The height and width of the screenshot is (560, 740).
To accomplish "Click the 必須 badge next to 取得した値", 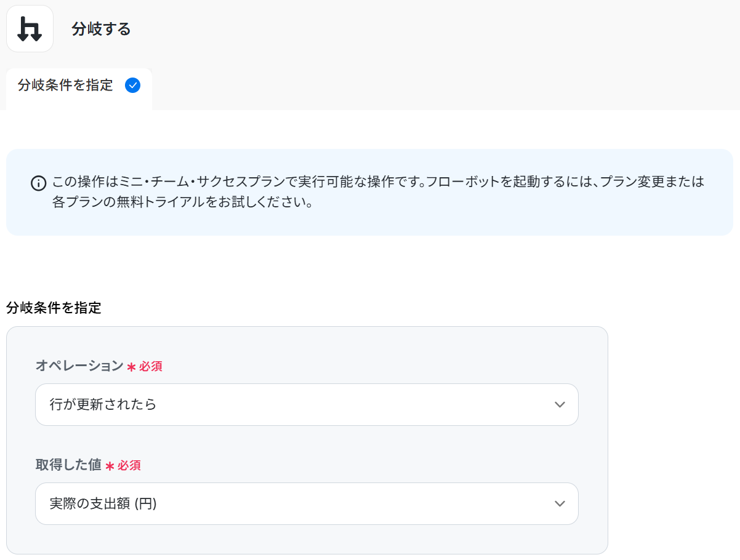I will point(129,466).
